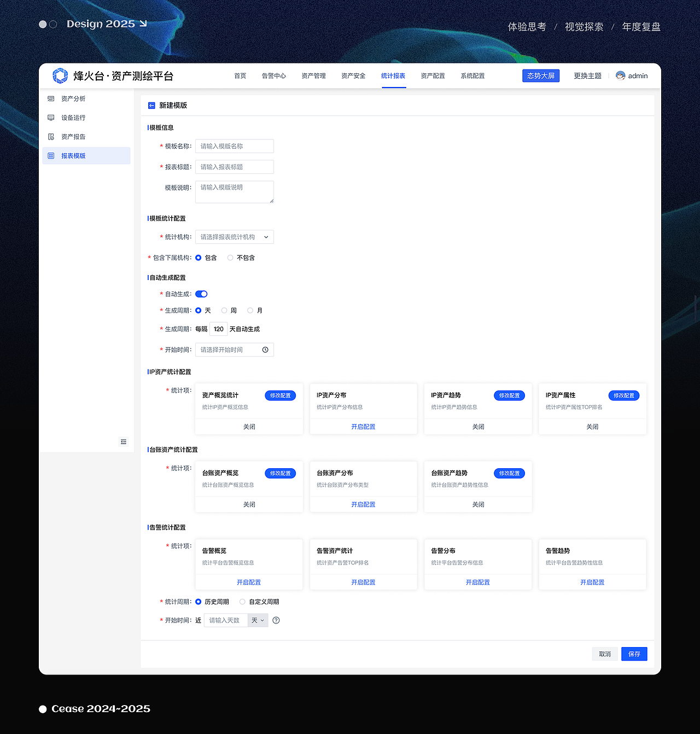
Task: Focus the 模板说明 textarea
Action: [235, 192]
